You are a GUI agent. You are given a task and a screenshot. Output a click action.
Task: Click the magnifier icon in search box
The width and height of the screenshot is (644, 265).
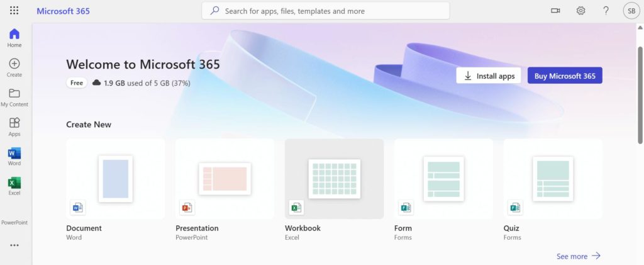pyautogui.click(x=214, y=11)
